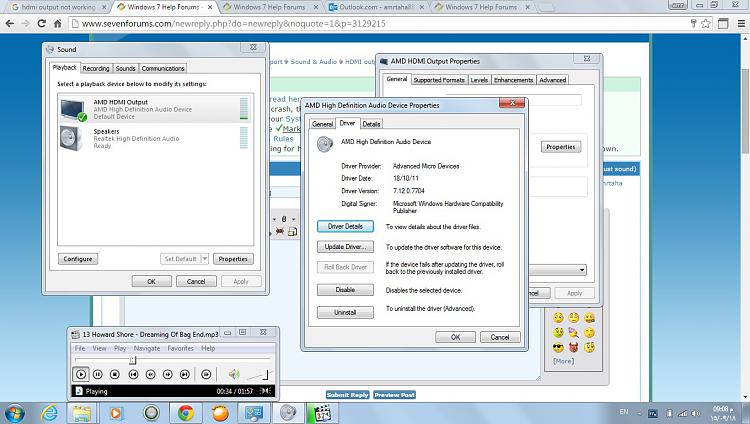Open Internet Explorer from the taskbar
750x424 pixels.
tap(49, 413)
